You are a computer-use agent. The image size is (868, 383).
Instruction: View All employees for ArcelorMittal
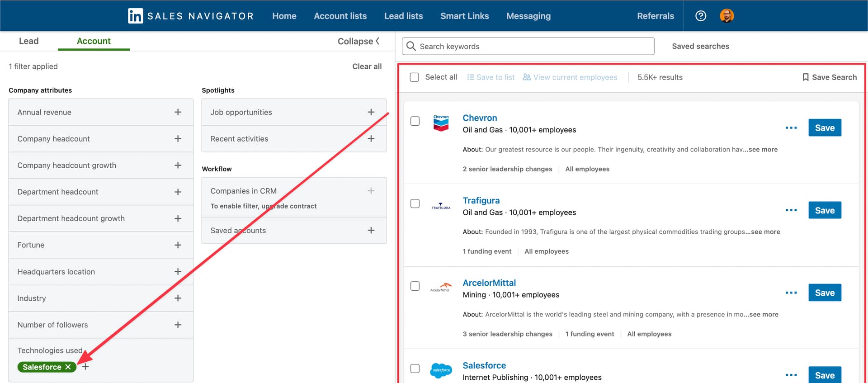(x=649, y=334)
